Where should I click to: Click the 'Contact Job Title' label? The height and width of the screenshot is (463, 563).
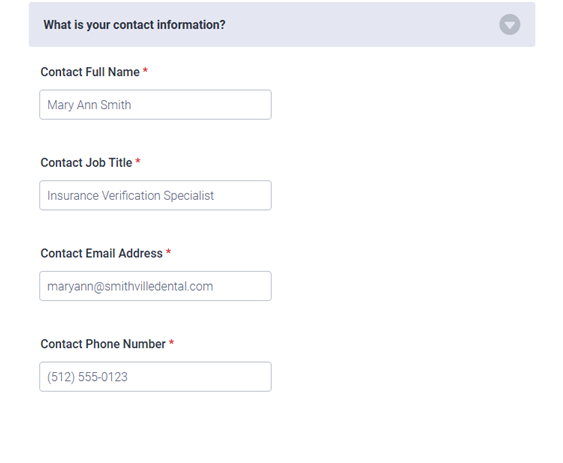pos(86,163)
